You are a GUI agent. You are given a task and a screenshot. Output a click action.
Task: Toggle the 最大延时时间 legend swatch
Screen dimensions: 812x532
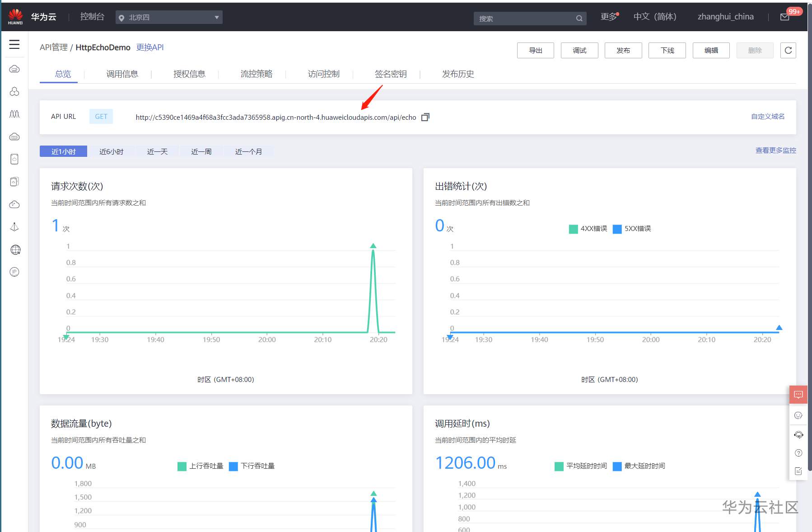click(x=617, y=466)
